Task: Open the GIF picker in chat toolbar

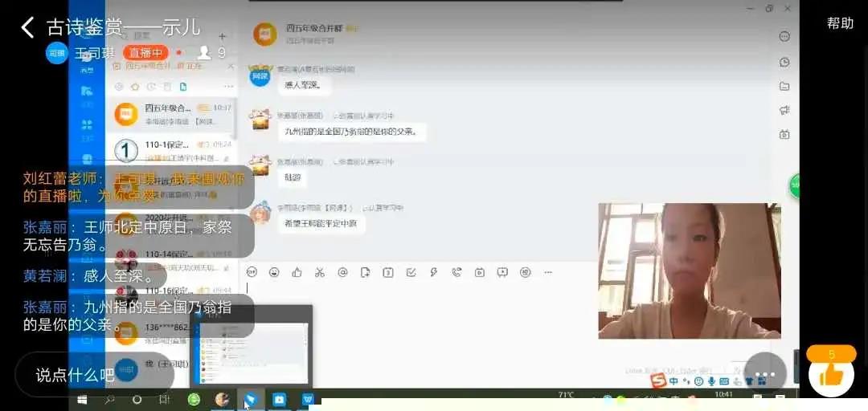Action: 252,272
